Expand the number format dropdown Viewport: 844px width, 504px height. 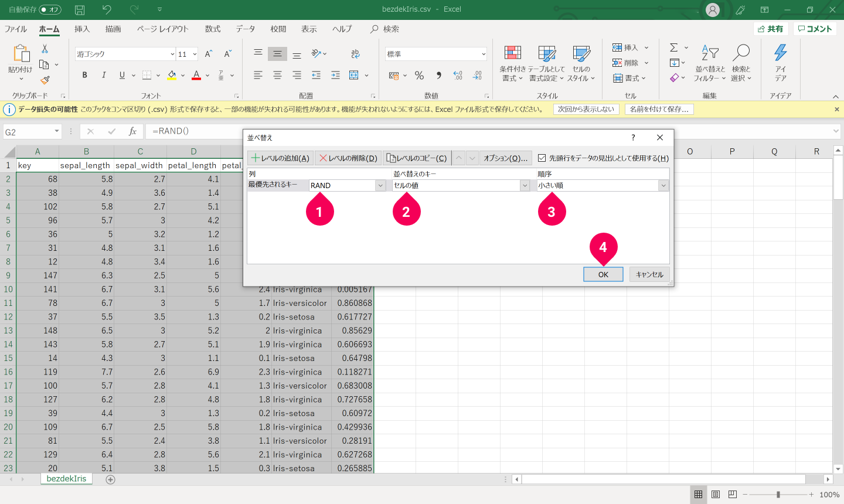pyautogui.click(x=484, y=54)
